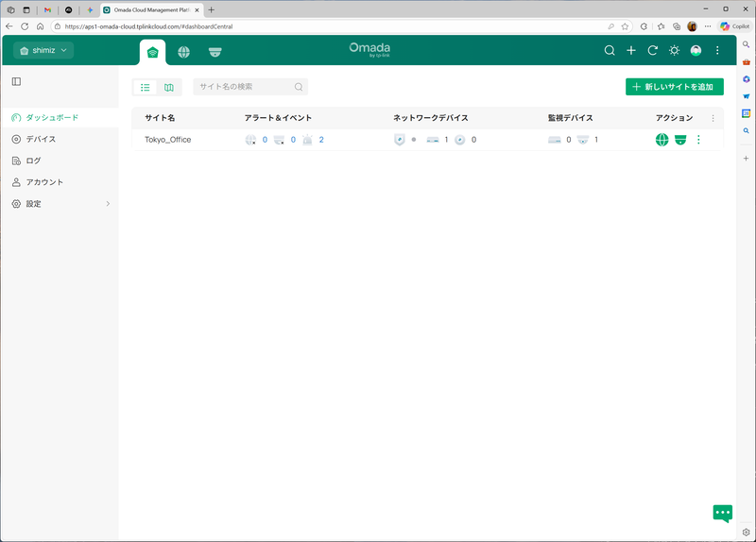The image size is (756, 542).
Task: Open browser favorites list icon
Action: coord(661,26)
